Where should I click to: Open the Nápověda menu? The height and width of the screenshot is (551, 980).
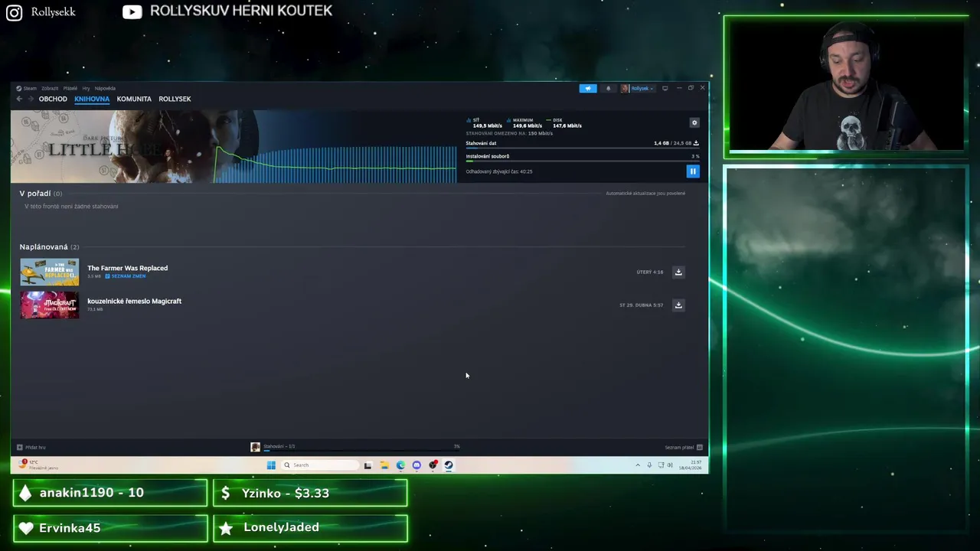coord(105,88)
